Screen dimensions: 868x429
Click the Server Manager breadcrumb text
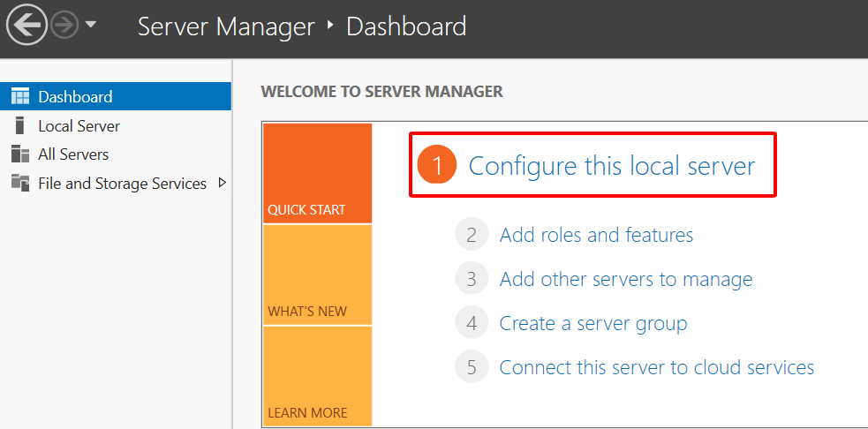[225, 26]
